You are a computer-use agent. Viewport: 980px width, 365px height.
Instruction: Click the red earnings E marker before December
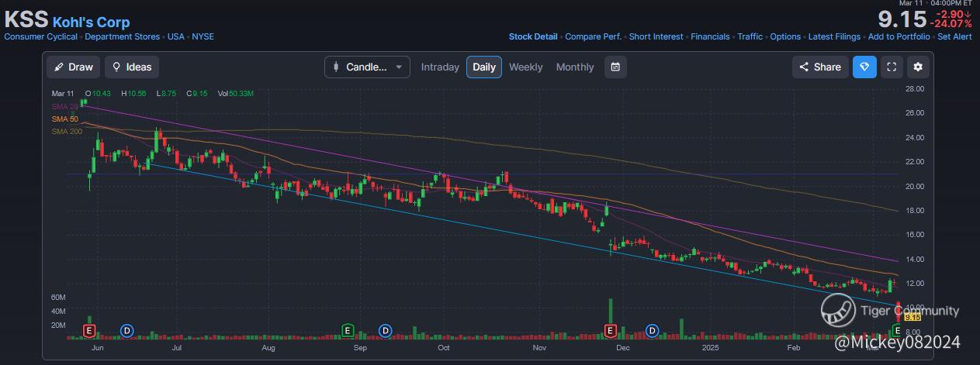(x=611, y=331)
